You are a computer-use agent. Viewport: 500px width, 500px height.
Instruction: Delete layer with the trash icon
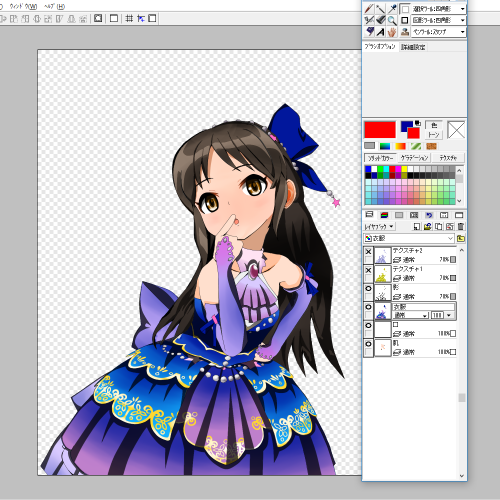[x=461, y=227]
